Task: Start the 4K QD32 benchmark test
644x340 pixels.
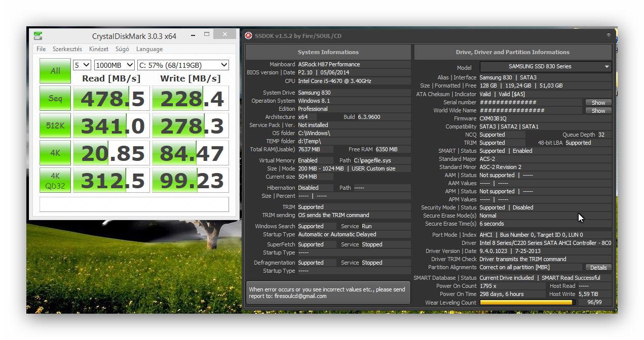Action: 55,180
